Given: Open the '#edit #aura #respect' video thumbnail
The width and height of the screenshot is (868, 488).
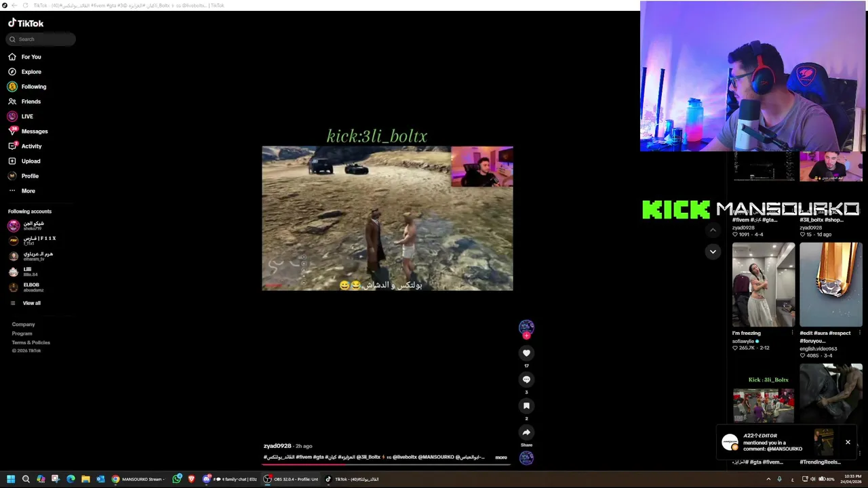Looking at the screenshot, I should click(x=831, y=285).
